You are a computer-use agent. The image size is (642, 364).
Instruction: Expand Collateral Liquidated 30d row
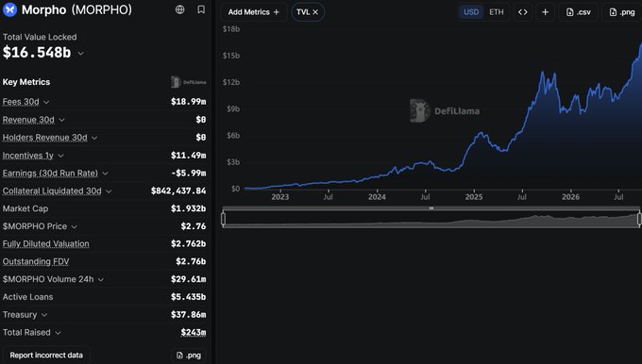(109, 191)
